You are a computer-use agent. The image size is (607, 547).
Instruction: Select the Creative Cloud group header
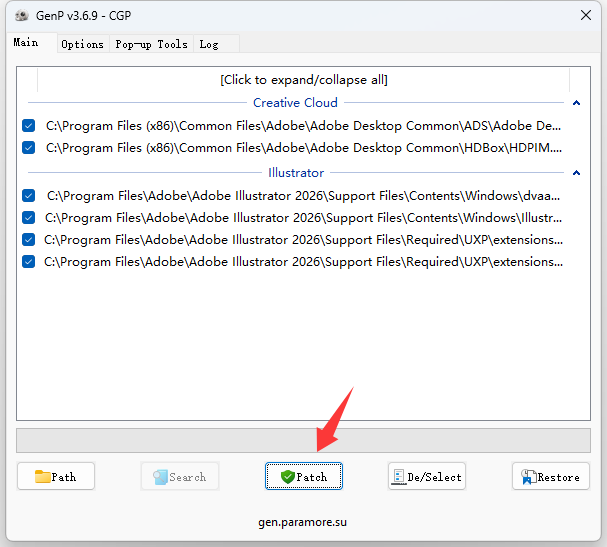tap(295, 103)
